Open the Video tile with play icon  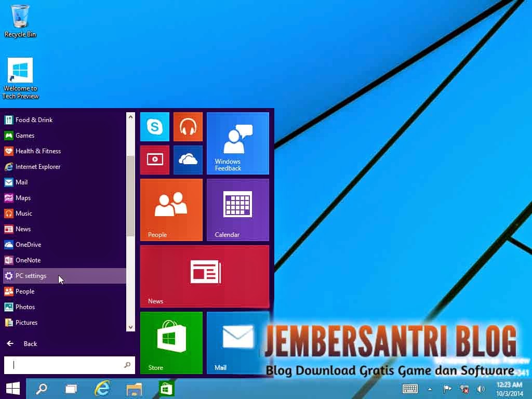(x=155, y=160)
